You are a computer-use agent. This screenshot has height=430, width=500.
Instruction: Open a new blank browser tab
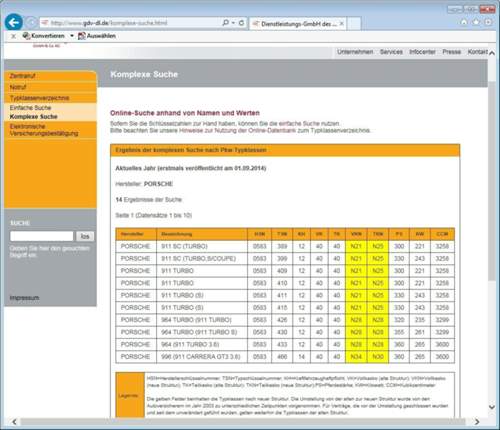tap(354, 24)
